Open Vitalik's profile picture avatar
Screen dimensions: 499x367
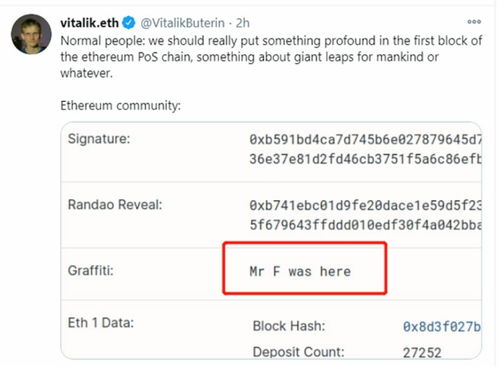tap(31, 34)
